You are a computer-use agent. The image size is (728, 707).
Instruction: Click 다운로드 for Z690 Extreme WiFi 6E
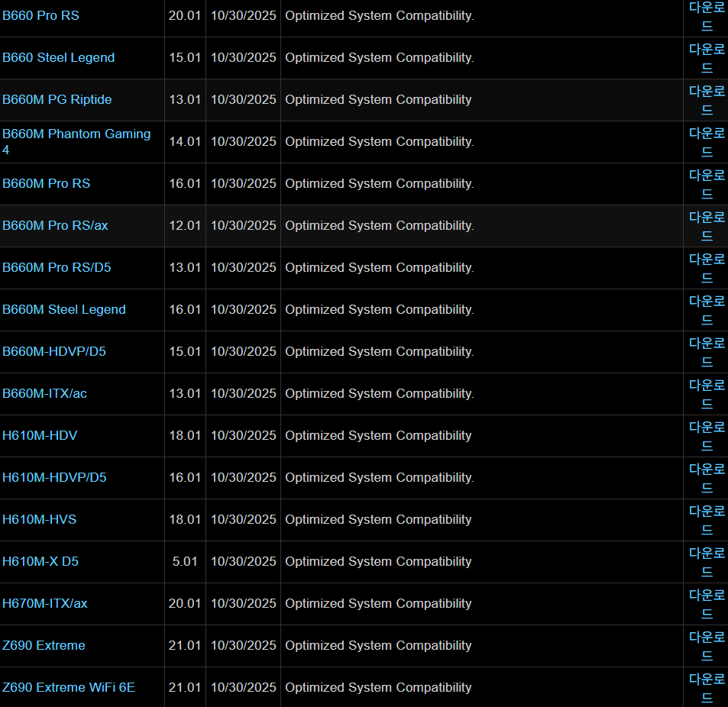coord(707,687)
